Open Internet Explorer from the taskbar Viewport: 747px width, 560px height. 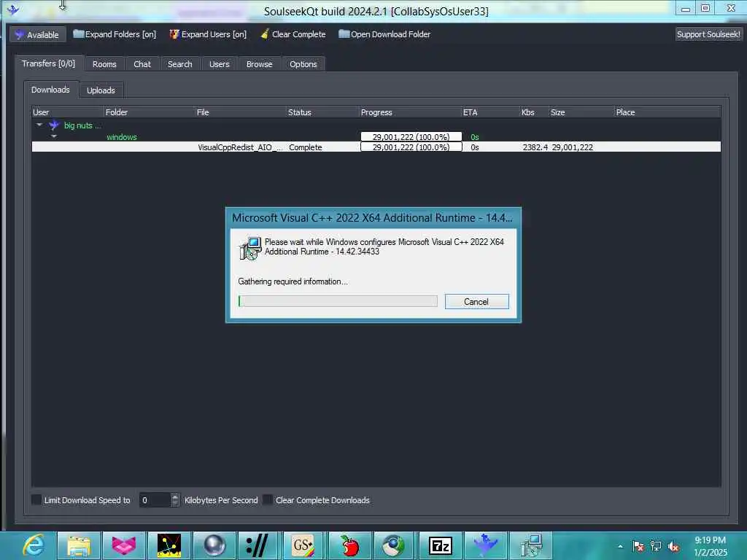[34, 545]
